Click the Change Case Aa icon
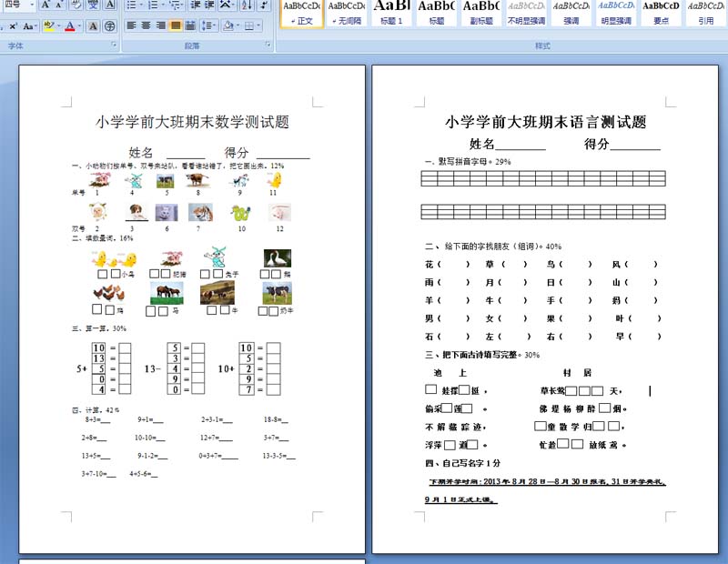 28,26
